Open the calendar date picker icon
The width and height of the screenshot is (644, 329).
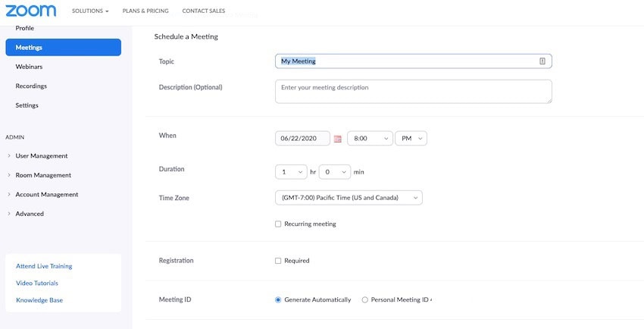338,139
